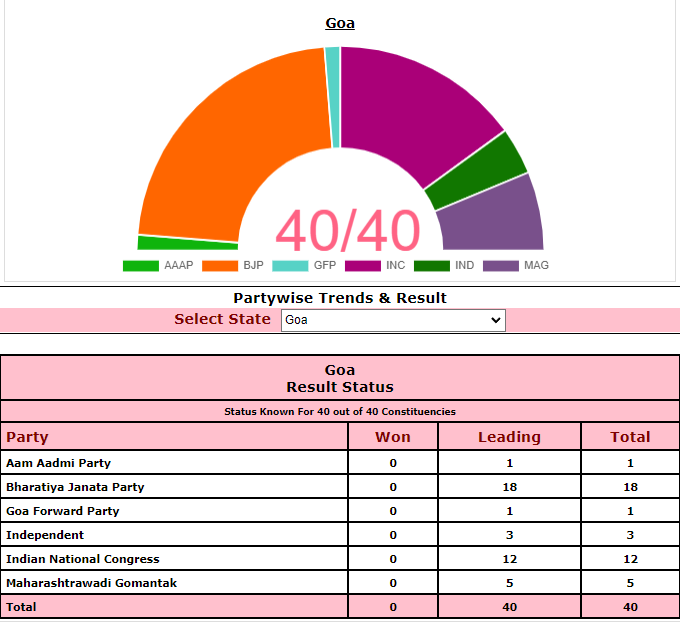Select the Indian National Congress row name

click(x=83, y=559)
